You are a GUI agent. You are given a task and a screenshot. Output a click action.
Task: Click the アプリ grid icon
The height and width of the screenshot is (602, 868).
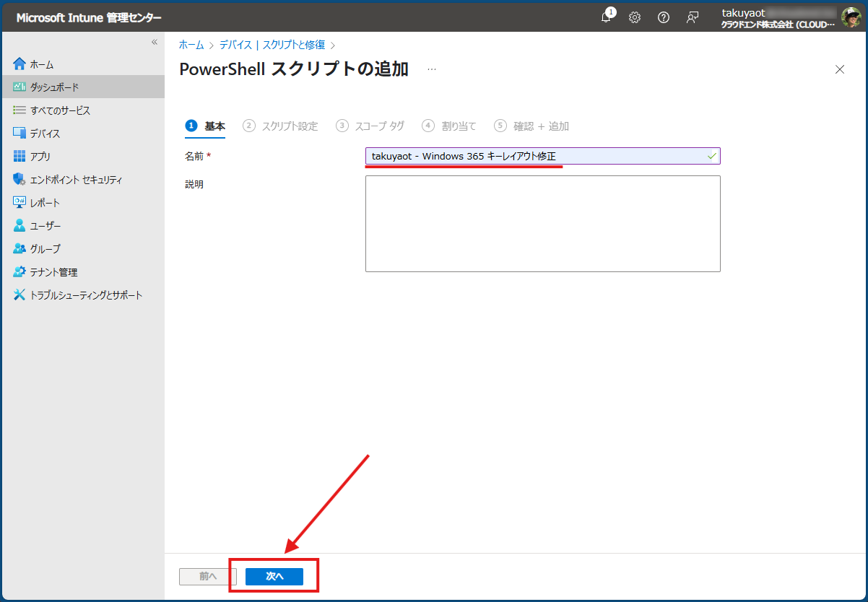click(19, 157)
